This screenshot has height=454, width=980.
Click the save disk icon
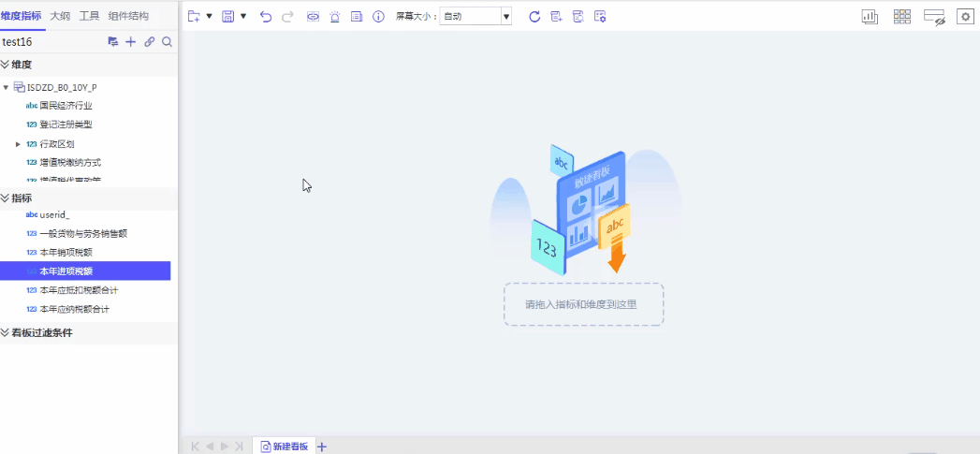227,17
